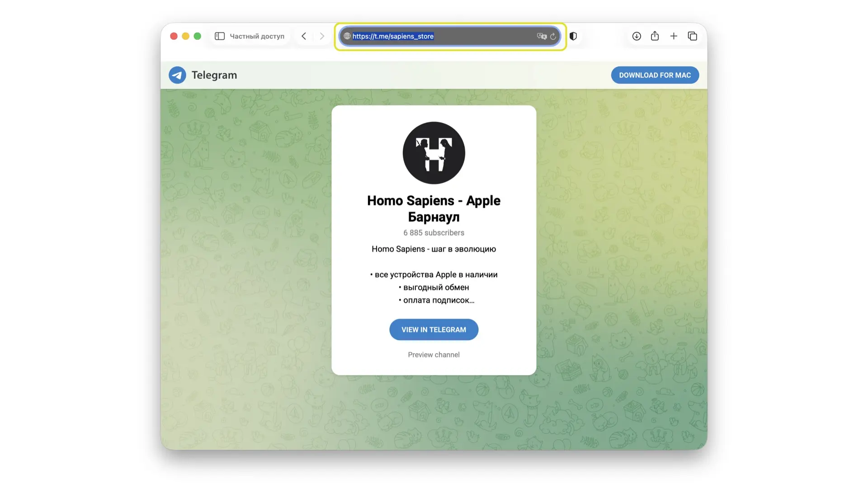Screen dimensions: 868x485
Task: Go forward to next page
Action: coord(322,36)
